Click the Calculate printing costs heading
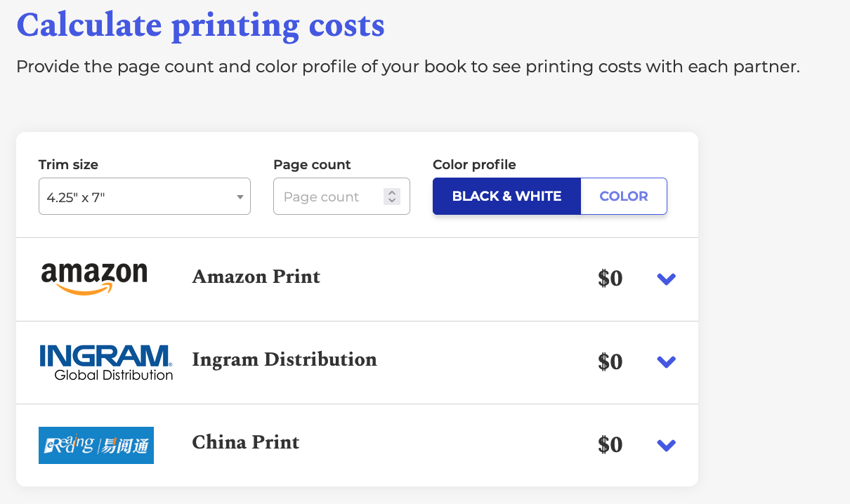Viewport: 850px width, 504px height. pyautogui.click(x=200, y=25)
